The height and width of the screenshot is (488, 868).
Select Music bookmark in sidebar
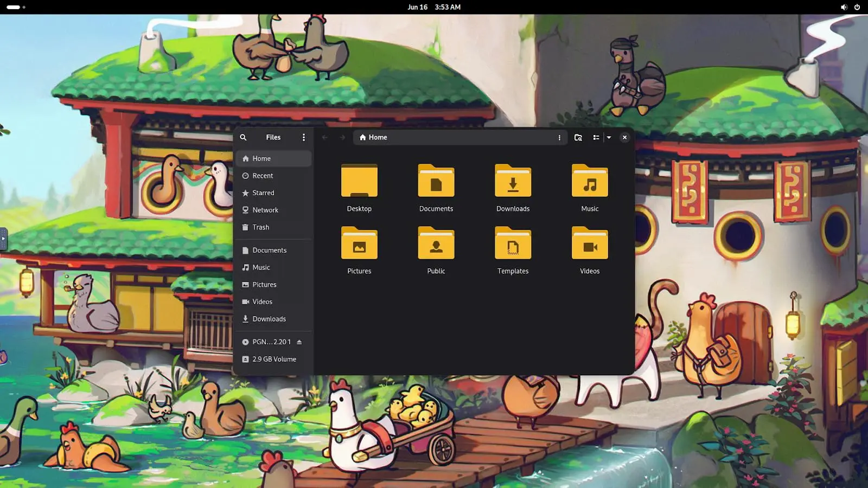pyautogui.click(x=273, y=268)
